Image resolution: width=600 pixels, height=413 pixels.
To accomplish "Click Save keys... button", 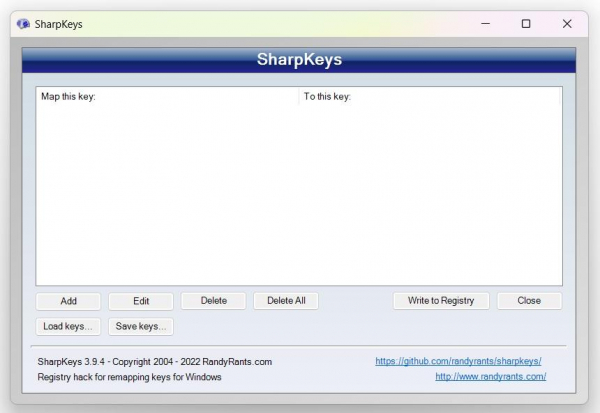I will pos(141,326).
